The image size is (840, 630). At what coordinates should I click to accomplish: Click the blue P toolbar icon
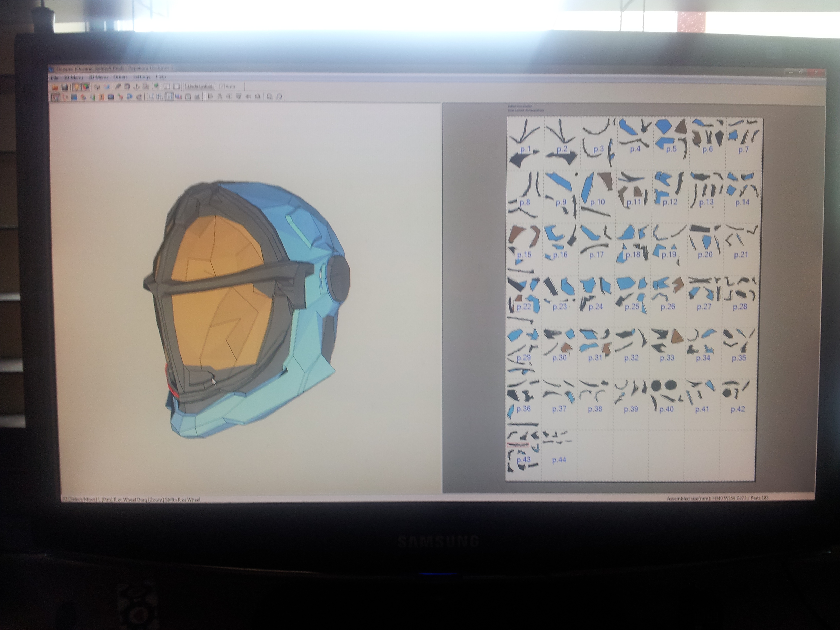pos(129,97)
